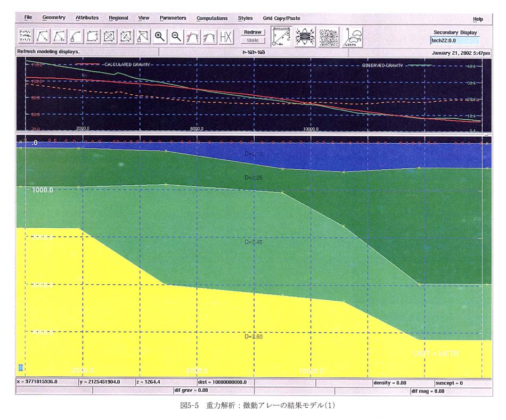Open the File menu
Image resolution: width=506 pixels, height=420 pixels.
[28, 18]
